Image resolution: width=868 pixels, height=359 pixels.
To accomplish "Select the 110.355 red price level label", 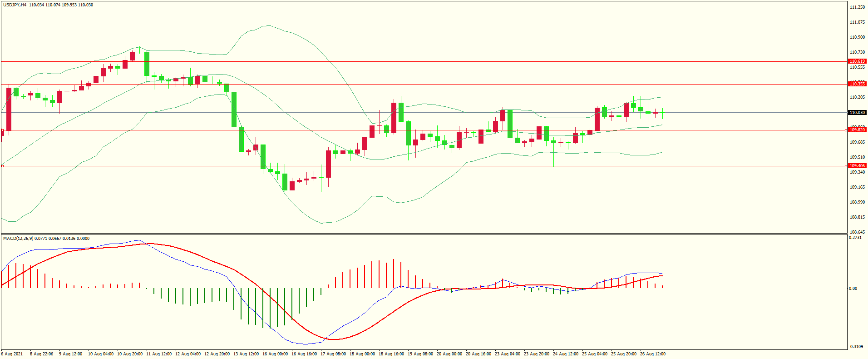I will (x=857, y=84).
